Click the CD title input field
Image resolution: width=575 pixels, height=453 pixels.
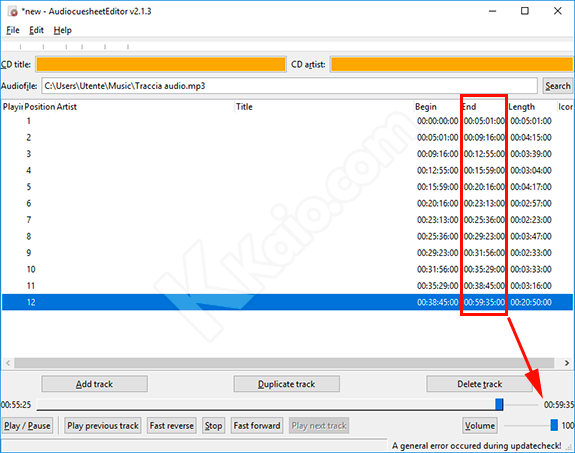161,64
